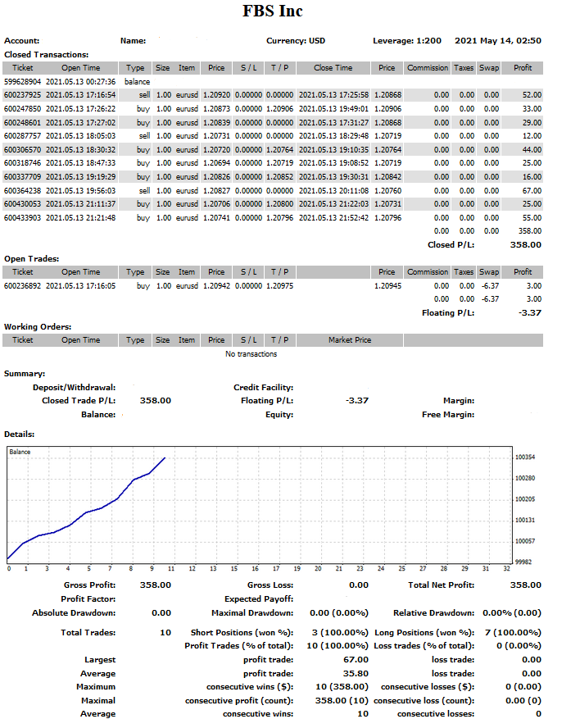Select ticket number 600318746
The height and width of the screenshot is (728, 571).
22,163
